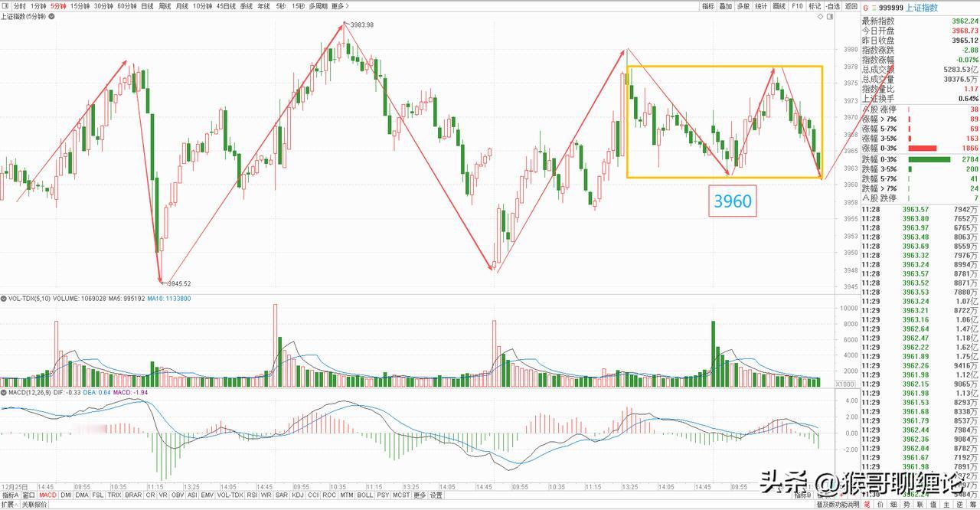Select the TRIX indicator tab
The height and width of the screenshot is (510, 980).
tap(114, 495)
